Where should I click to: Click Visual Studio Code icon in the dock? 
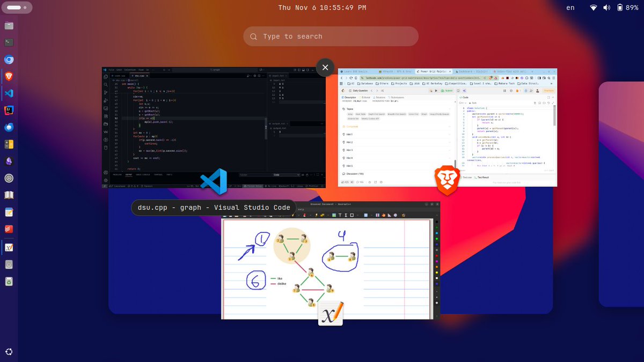click(9, 93)
